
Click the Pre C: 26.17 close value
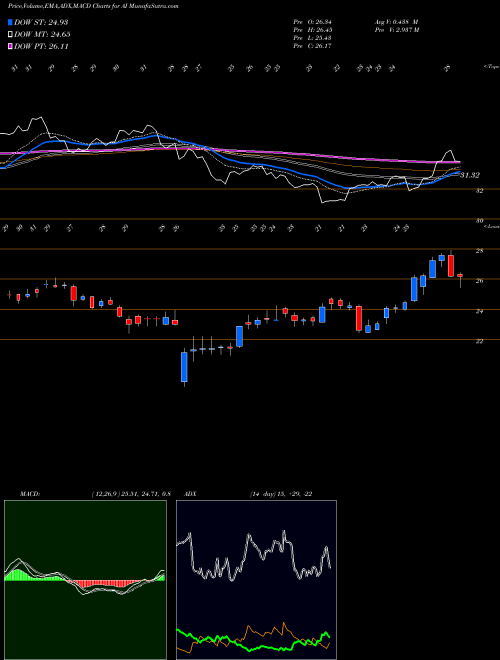pos(313,45)
